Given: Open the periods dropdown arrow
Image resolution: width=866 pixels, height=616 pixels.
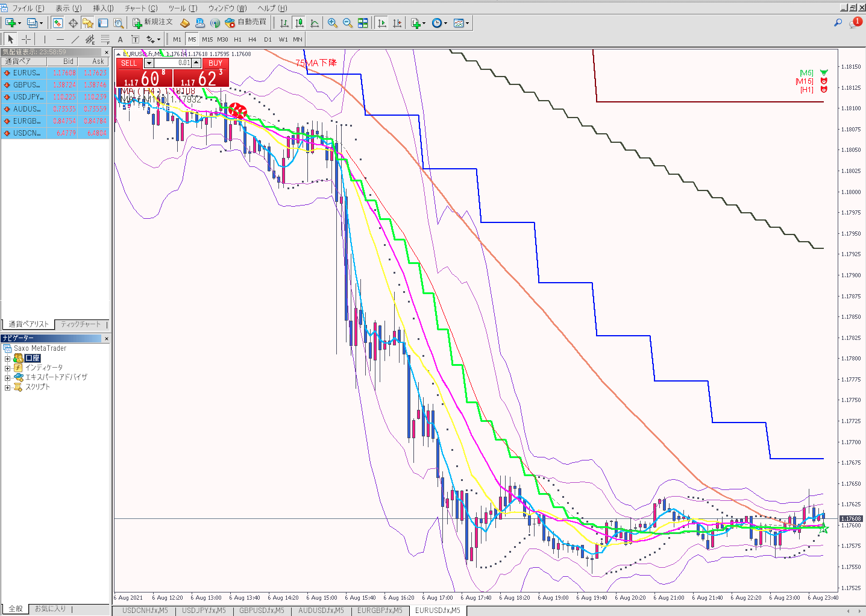Looking at the screenshot, I should [446, 23].
